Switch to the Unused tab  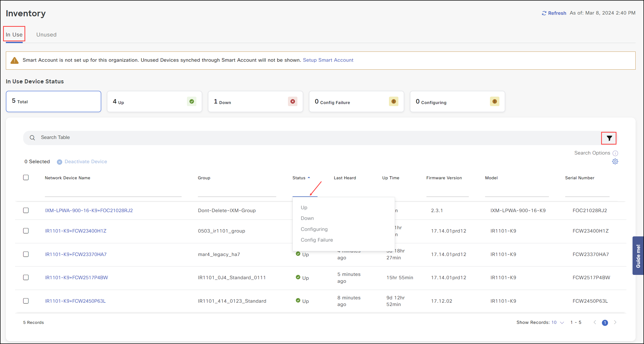46,35
